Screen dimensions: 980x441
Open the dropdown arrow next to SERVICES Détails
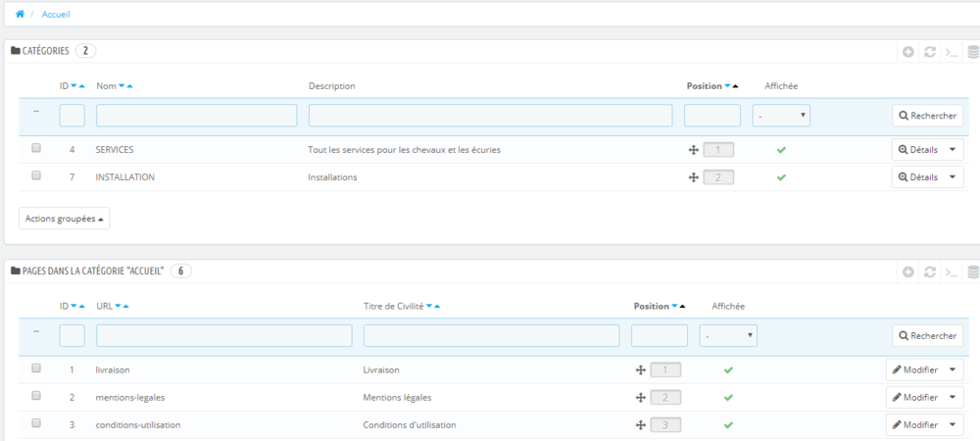[x=953, y=150]
